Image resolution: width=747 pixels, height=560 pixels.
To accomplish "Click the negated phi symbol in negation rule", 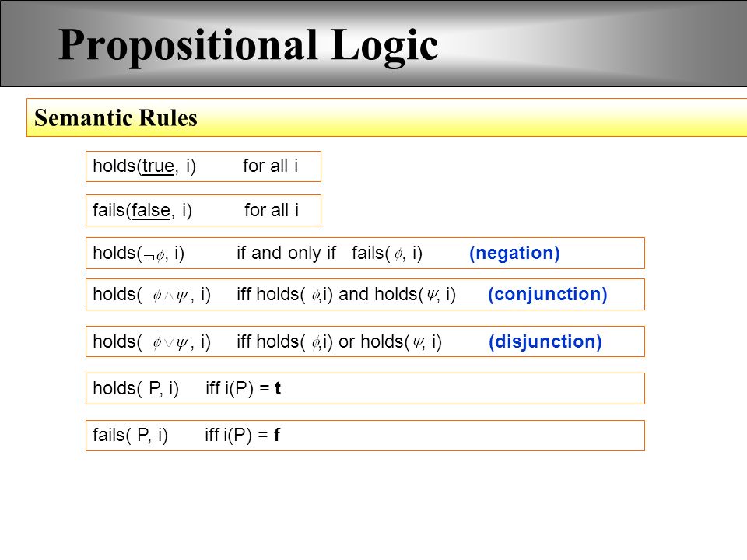I will coord(154,255).
